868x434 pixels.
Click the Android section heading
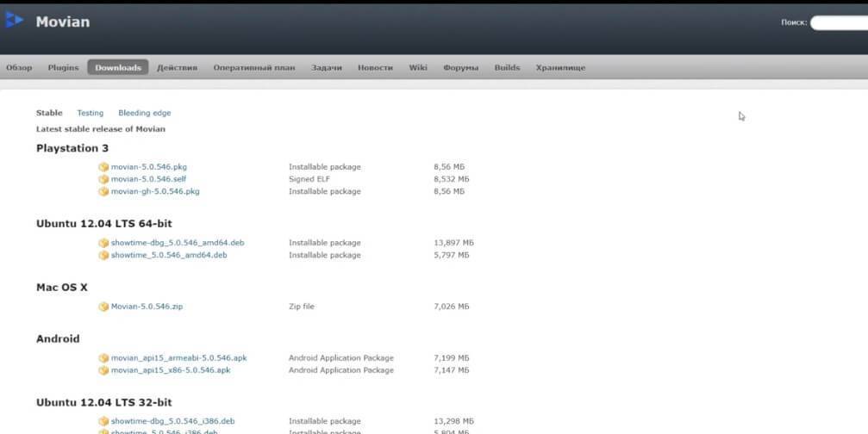tap(58, 339)
